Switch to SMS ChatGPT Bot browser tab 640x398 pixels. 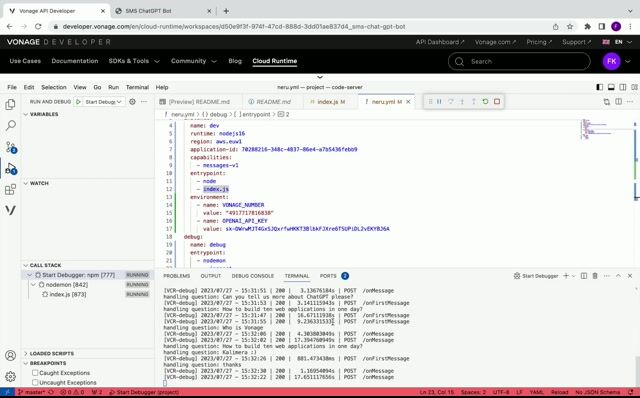[x=162, y=11]
